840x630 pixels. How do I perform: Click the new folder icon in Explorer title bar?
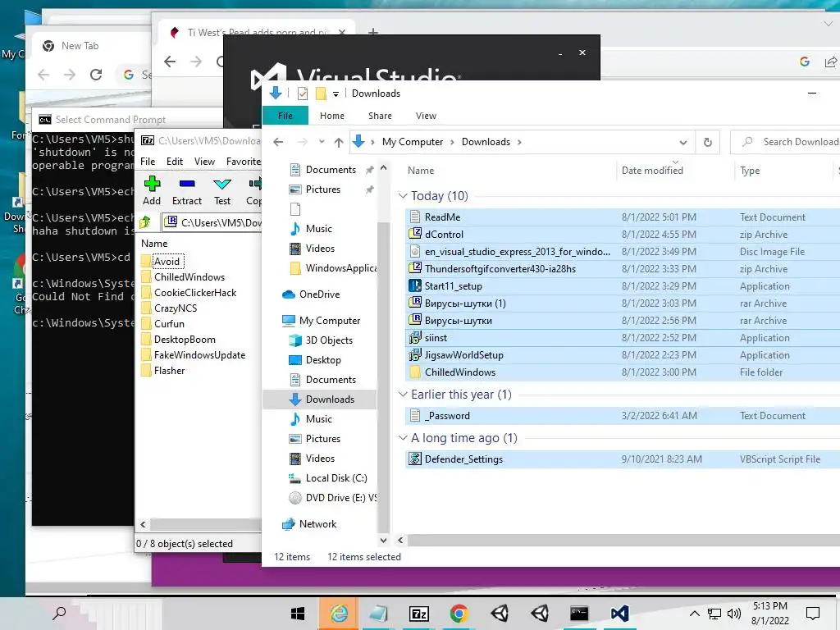point(321,94)
